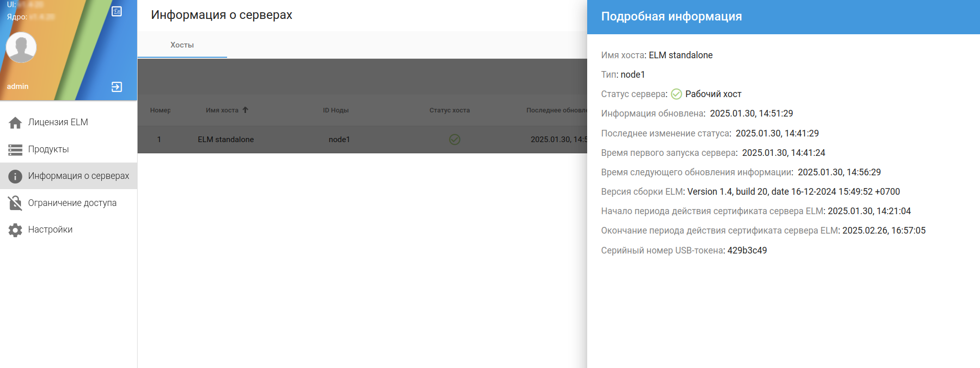Click the gear icon beside Настройки
This screenshot has height=368, width=980.
click(15, 230)
